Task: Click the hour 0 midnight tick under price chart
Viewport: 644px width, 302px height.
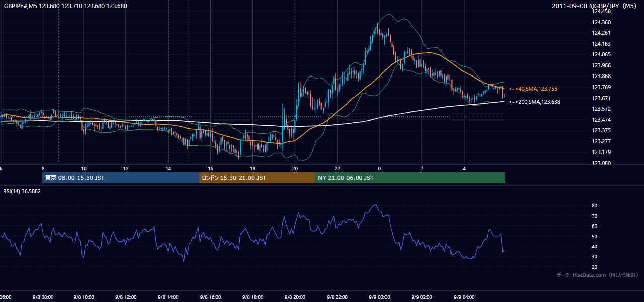Action: click(x=379, y=169)
